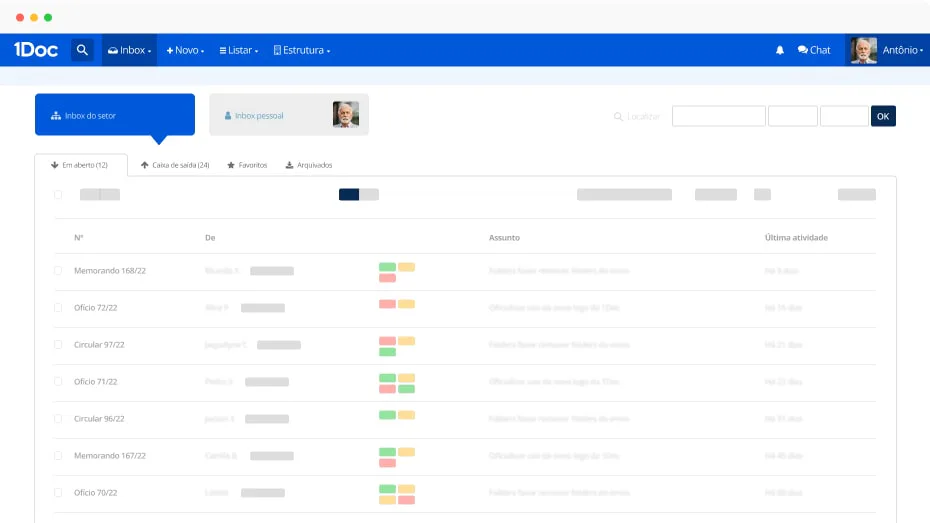The height and width of the screenshot is (523, 930).
Task: Open the Inbox dropdown menu
Action: pyautogui.click(x=129, y=50)
